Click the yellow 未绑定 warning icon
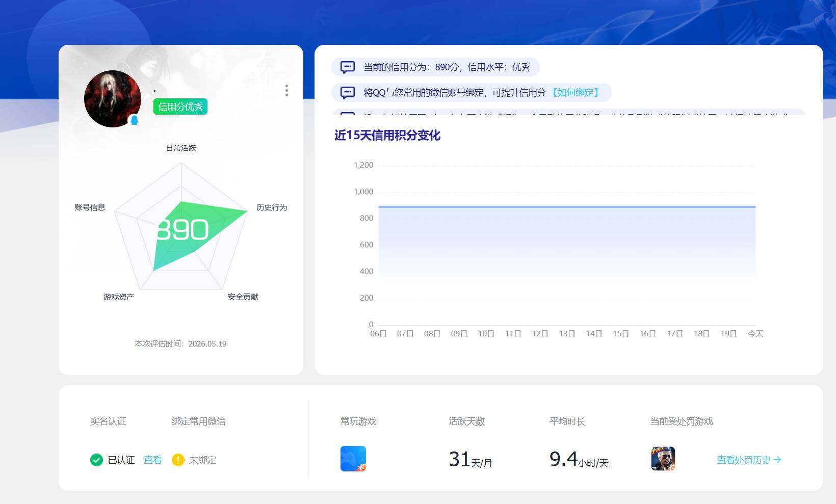 coord(178,460)
